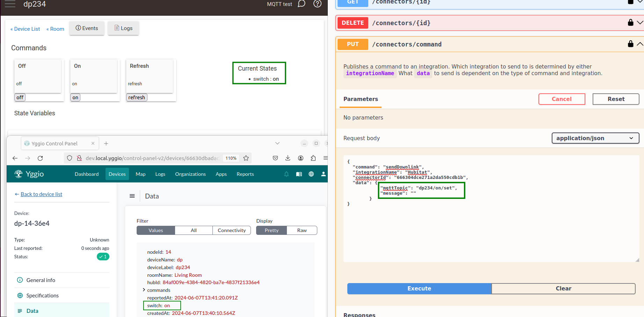The height and width of the screenshot is (317, 644).
Task: Open the list all tabs chevron in browser
Action: point(277,143)
